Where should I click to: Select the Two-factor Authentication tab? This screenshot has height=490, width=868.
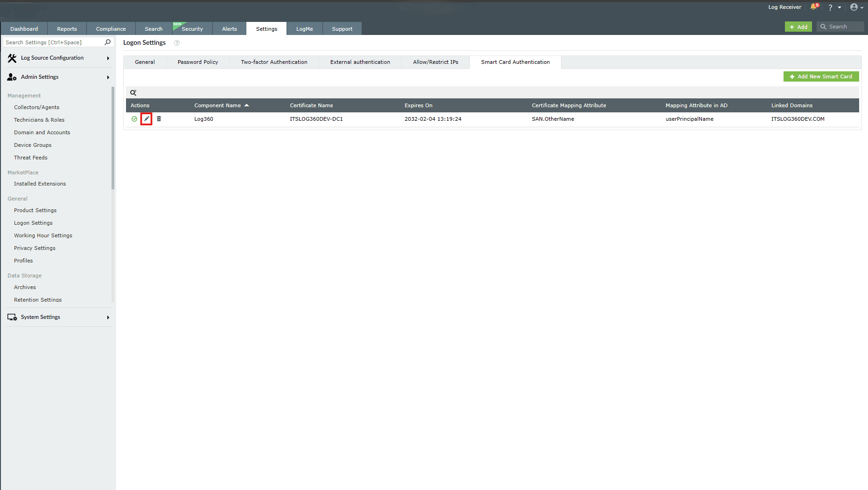pos(274,62)
